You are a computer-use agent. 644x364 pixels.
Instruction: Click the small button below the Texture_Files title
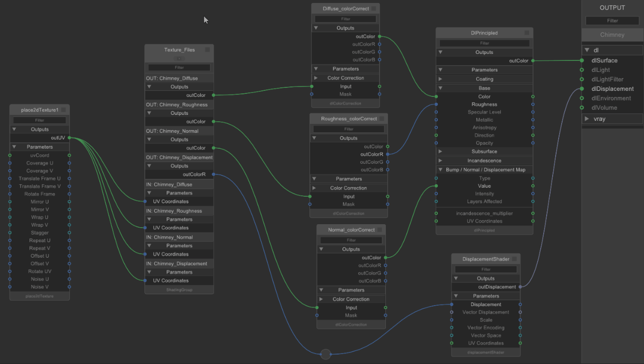click(179, 58)
